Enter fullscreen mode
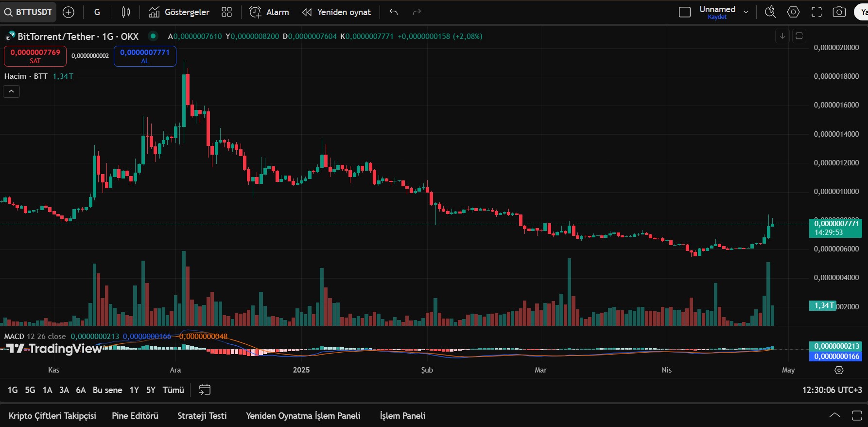Viewport: 868px width, 427px height. pos(817,12)
